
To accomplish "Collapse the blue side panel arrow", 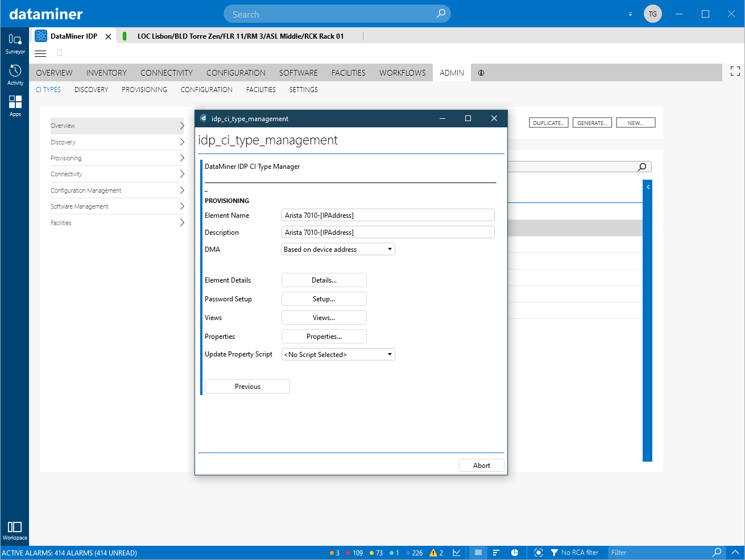I will click(x=648, y=186).
